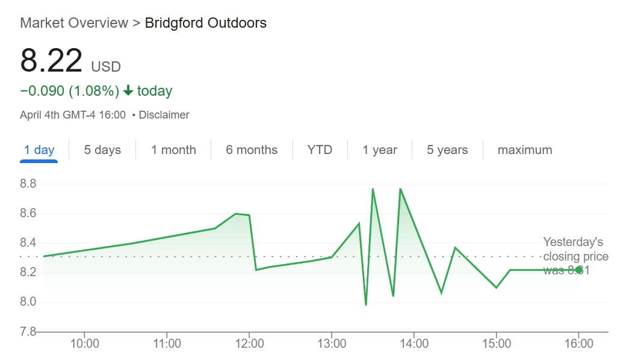Open the 1 year chart view

tap(380, 150)
